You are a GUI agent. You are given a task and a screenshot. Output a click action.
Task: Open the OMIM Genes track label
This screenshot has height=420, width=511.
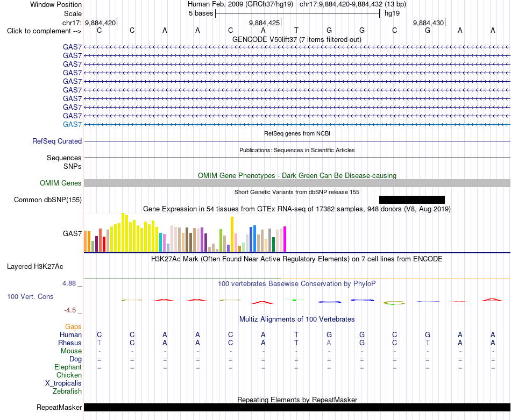click(x=61, y=183)
